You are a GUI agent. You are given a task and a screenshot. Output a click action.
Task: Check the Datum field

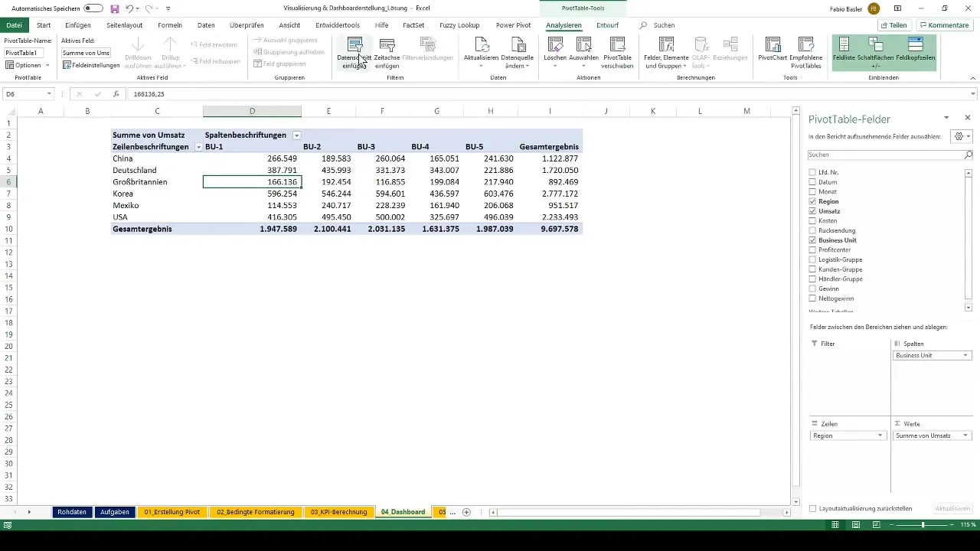click(x=812, y=182)
